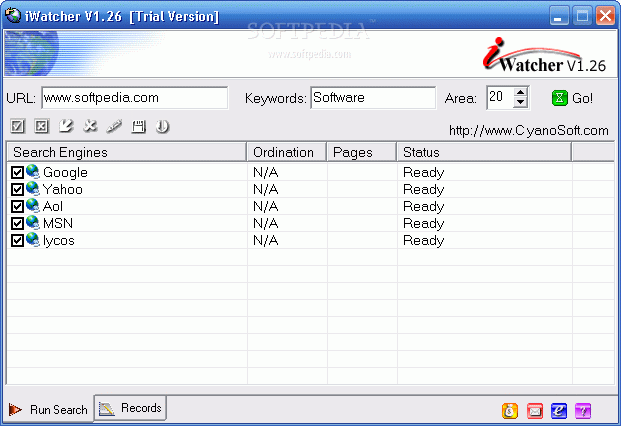Viewport: 621px width, 426px height.
Task: Click N/A ordination in the MSN row
Action: pos(265,224)
